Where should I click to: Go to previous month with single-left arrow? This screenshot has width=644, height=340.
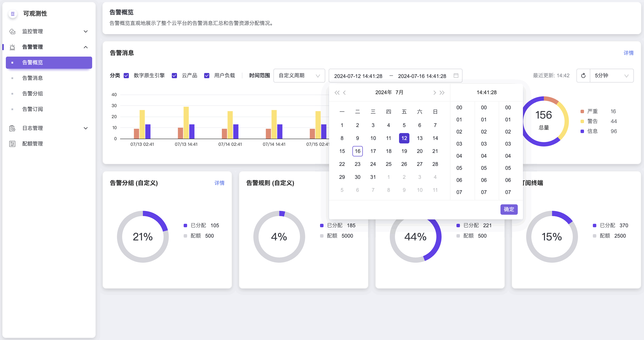[x=344, y=93]
